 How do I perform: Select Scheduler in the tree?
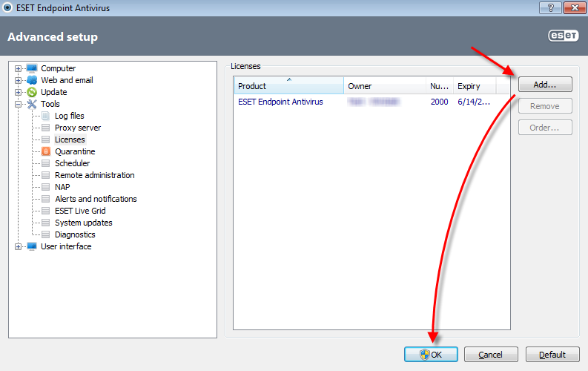pos(73,163)
